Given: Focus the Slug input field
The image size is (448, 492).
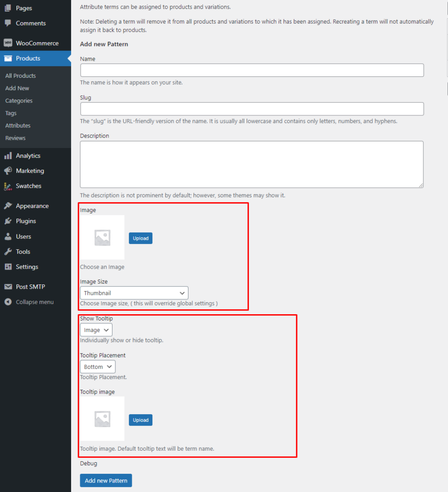Looking at the screenshot, I should [x=252, y=109].
